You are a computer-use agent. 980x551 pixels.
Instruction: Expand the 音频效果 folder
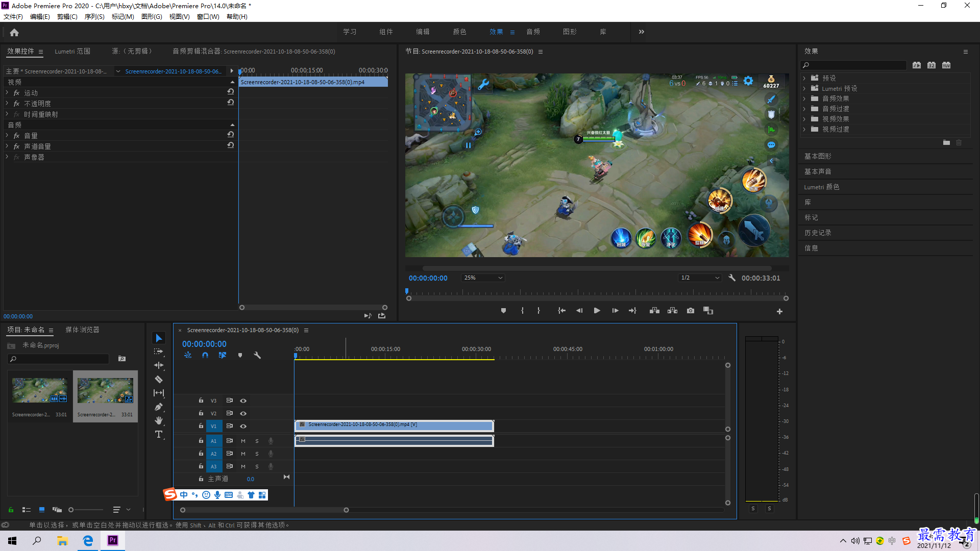coord(804,98)
